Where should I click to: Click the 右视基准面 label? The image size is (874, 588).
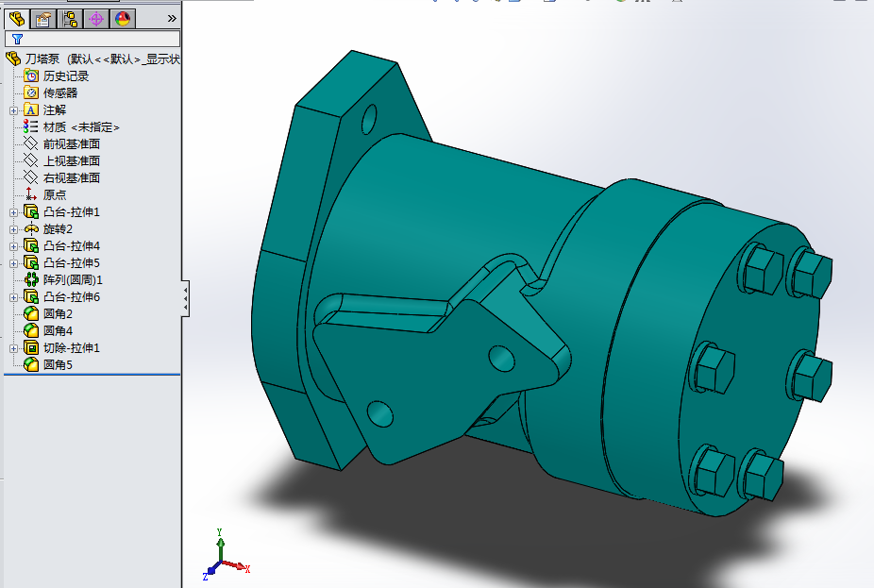click(72, 177)
